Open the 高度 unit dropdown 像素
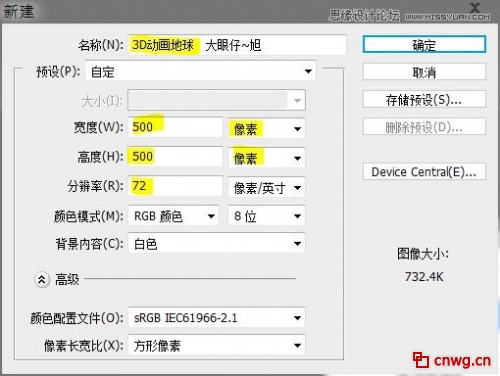 (266, 158)
